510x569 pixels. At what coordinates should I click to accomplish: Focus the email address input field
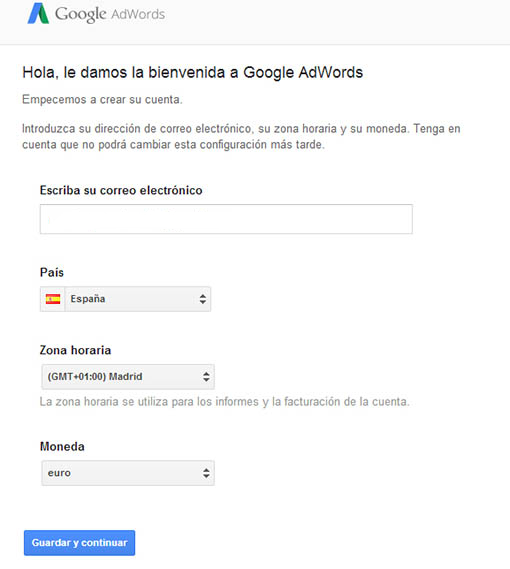pyautogui.click(x=226, y=219)
